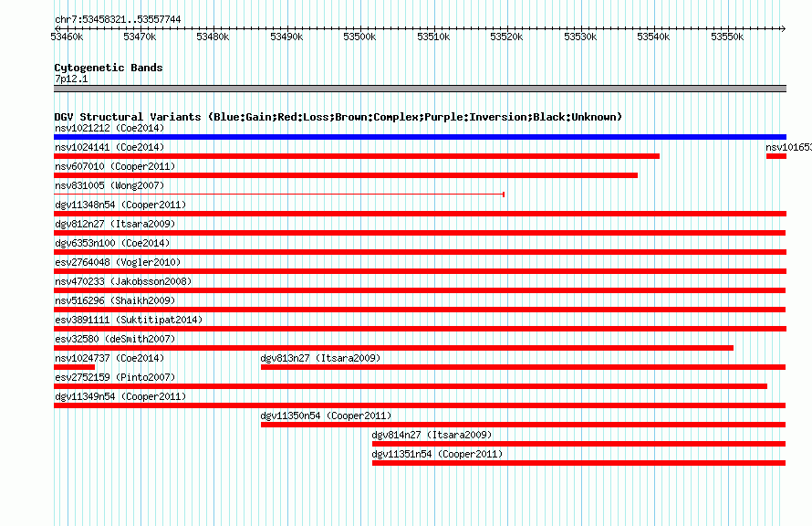Click the 7p12.1 band label
Screen dimensions: 812x526
coord(71,79)
